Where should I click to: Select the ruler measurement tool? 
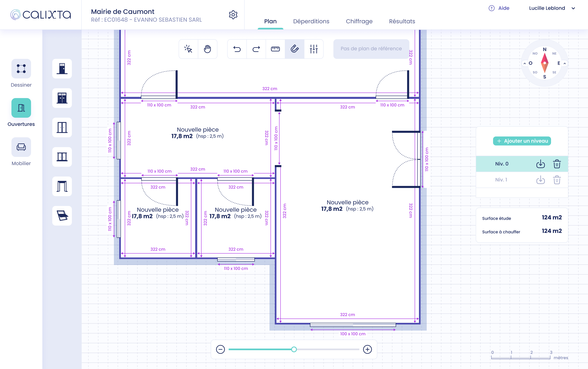point(275,49)
